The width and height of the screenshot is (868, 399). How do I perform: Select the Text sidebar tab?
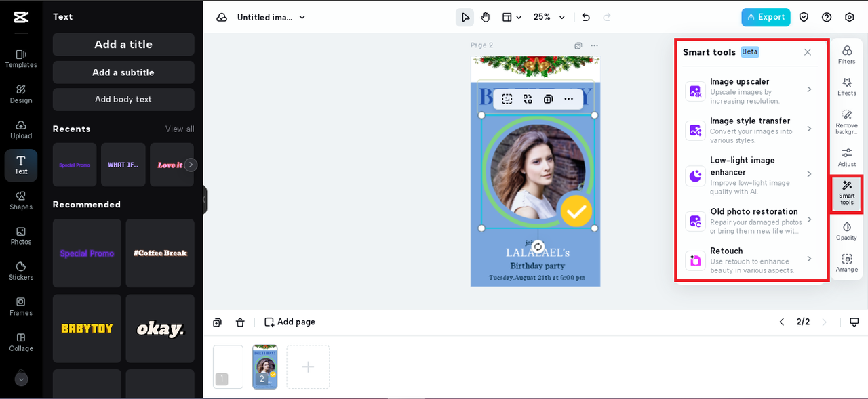coord(21,165)
